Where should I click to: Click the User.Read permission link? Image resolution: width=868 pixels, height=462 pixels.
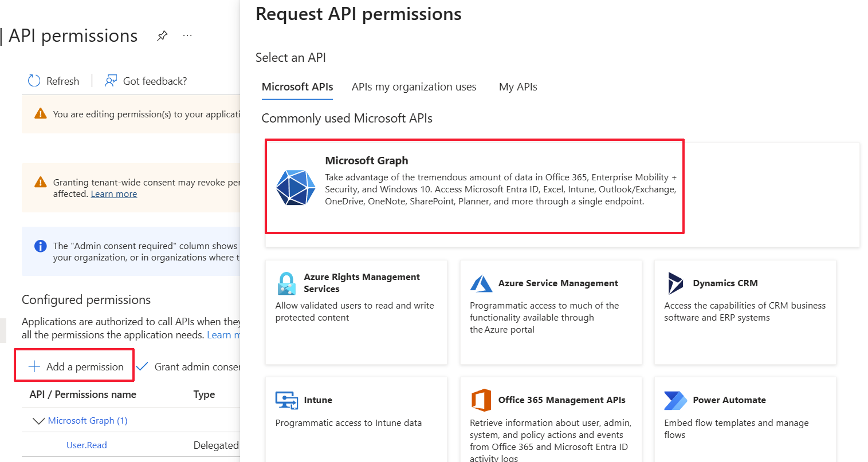tap(87, 445)
